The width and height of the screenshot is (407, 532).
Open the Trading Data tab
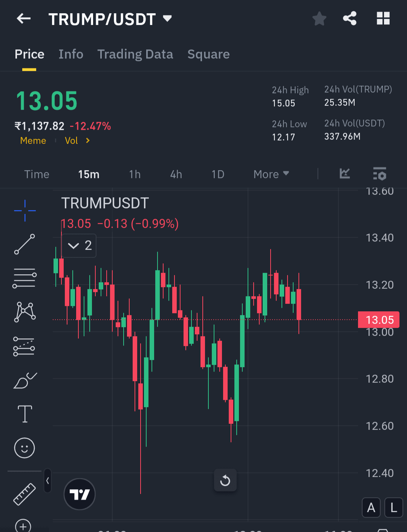click(x=135, y=54)
